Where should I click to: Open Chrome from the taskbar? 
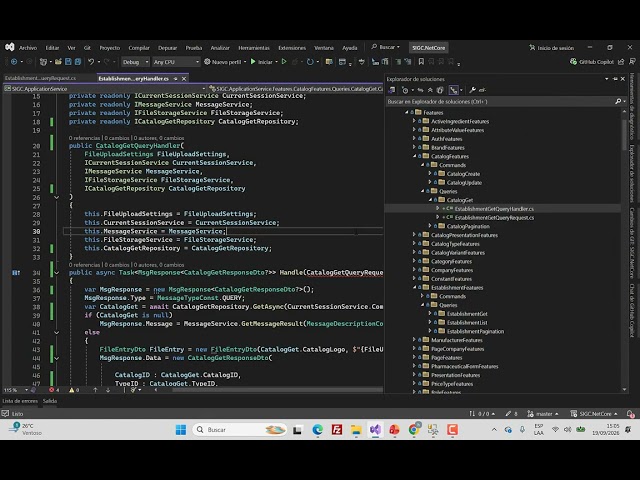[414, 429]
